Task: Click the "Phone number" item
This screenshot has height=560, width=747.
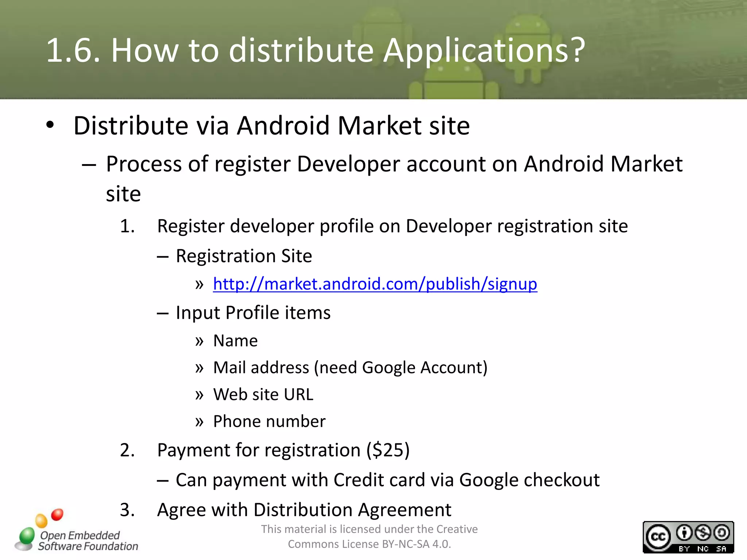Action: click(x=269, y=421)
